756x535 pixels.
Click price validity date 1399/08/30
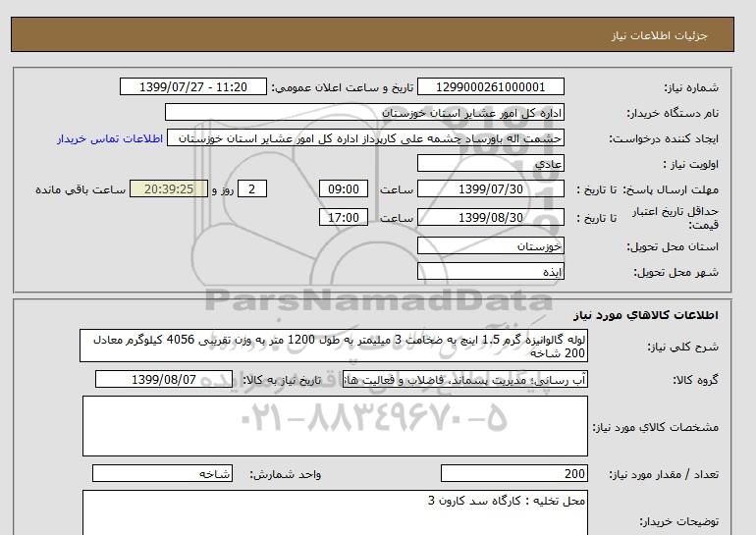tap(490, 217)
